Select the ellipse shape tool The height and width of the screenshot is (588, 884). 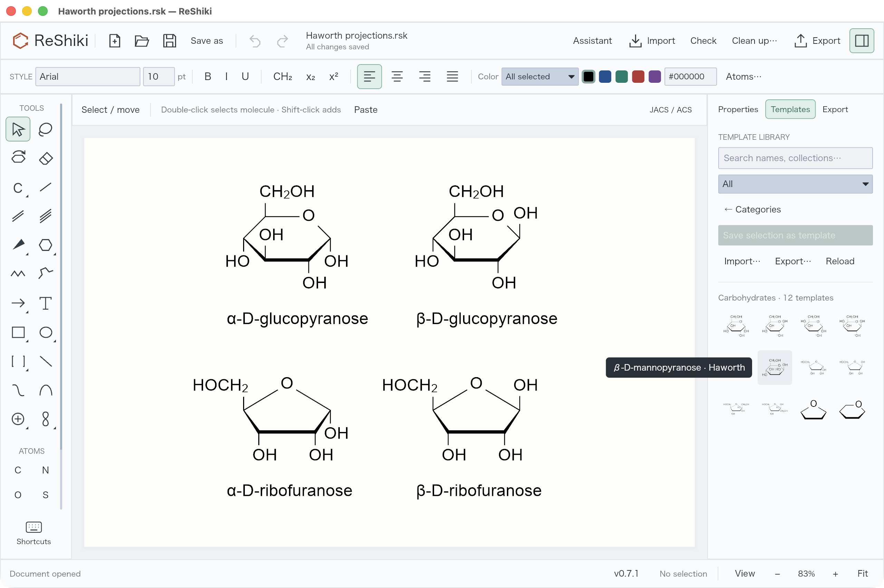pyautogui.click(x=45, y=332)
